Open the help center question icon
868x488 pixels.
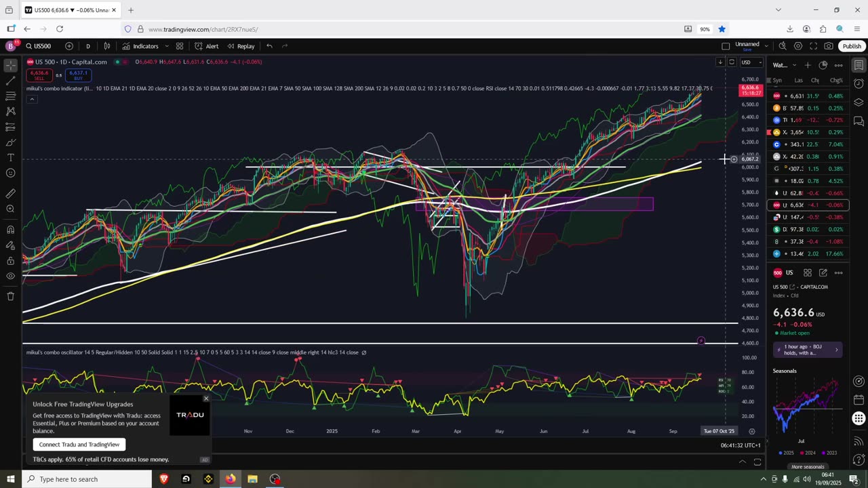pos(859,460)
